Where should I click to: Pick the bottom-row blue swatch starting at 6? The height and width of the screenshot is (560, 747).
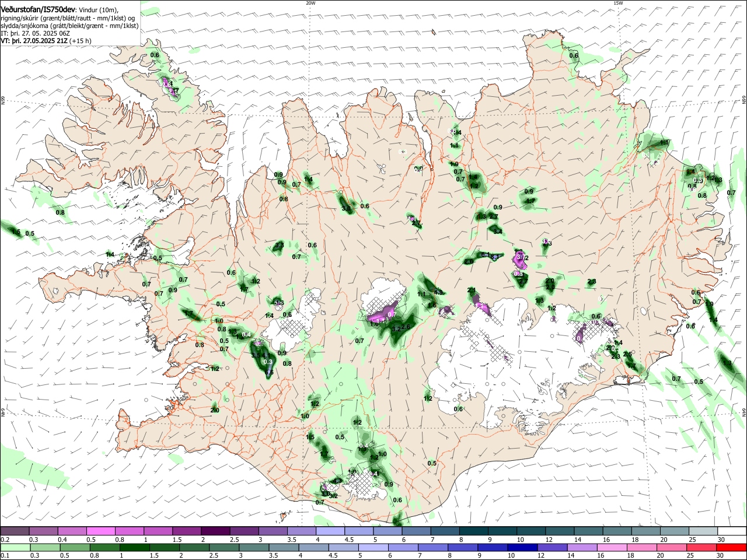point(403,547)
